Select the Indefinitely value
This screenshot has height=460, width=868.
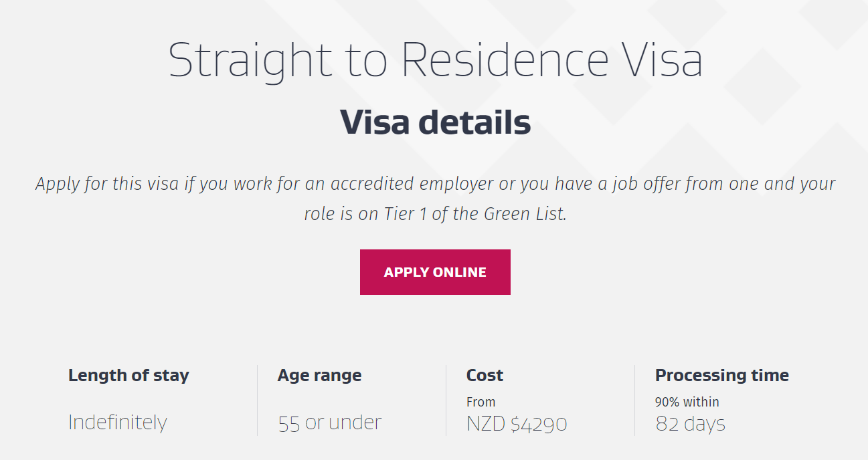click(x=118, y=423)
